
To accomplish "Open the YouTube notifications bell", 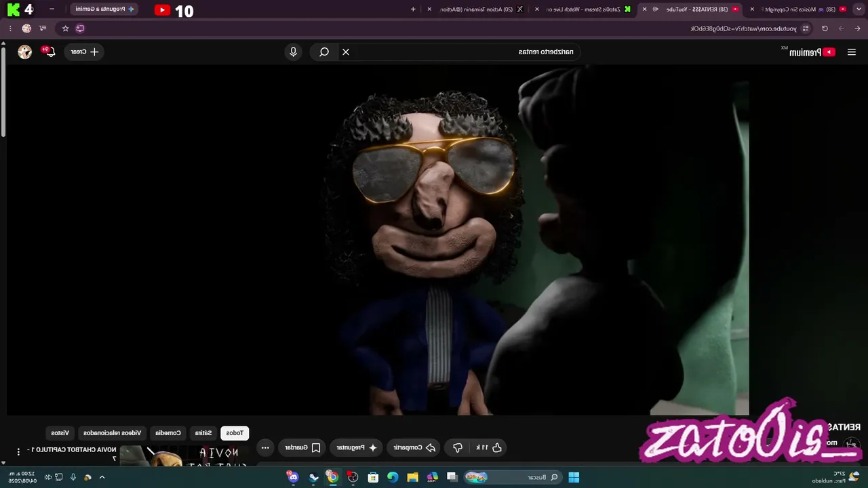I will [50, 52].
